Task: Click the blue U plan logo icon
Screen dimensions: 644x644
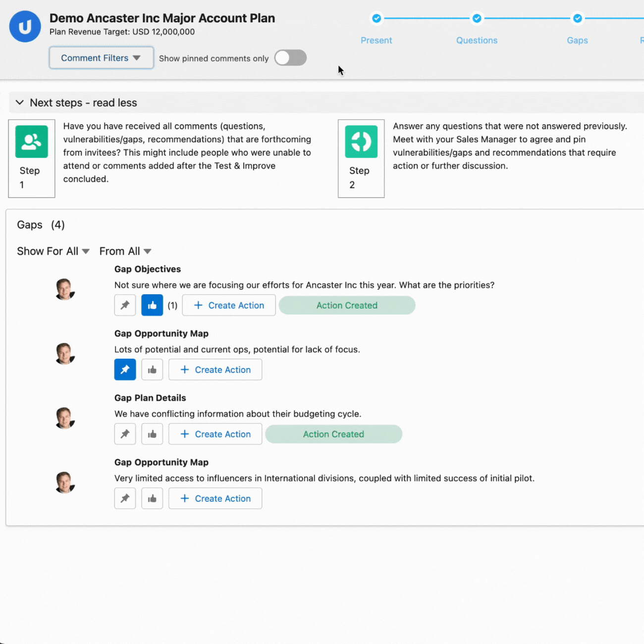Action: click(25, 27)
